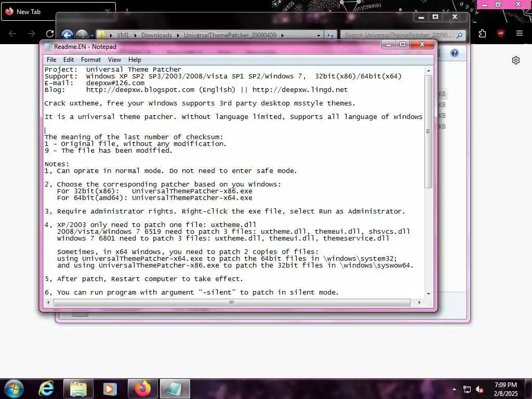This screenshot has height=399, width=532.
Task: Expand the arrow after Downloads in address bar
Action: click(x=178, y=35)
